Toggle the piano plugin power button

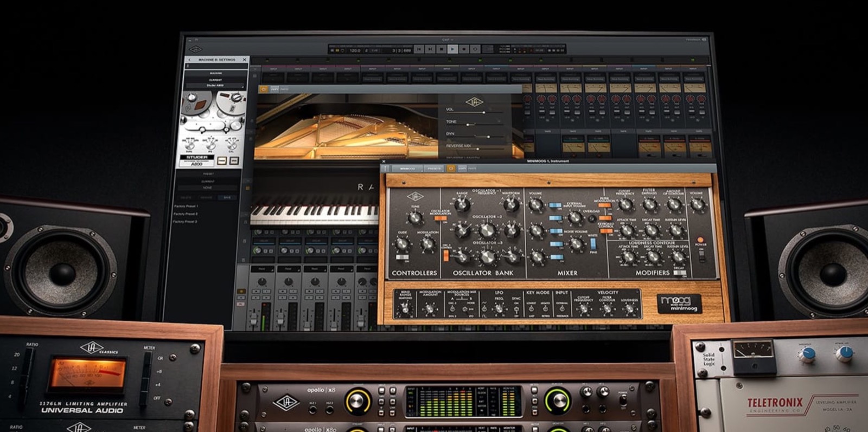(263, 89)
